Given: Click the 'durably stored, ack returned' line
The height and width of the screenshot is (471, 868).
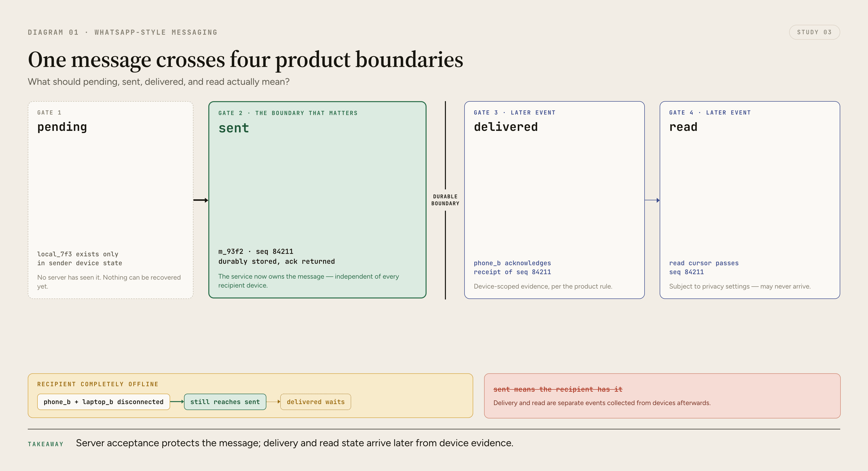Looking at the screenshot, I should coord(277,262).
